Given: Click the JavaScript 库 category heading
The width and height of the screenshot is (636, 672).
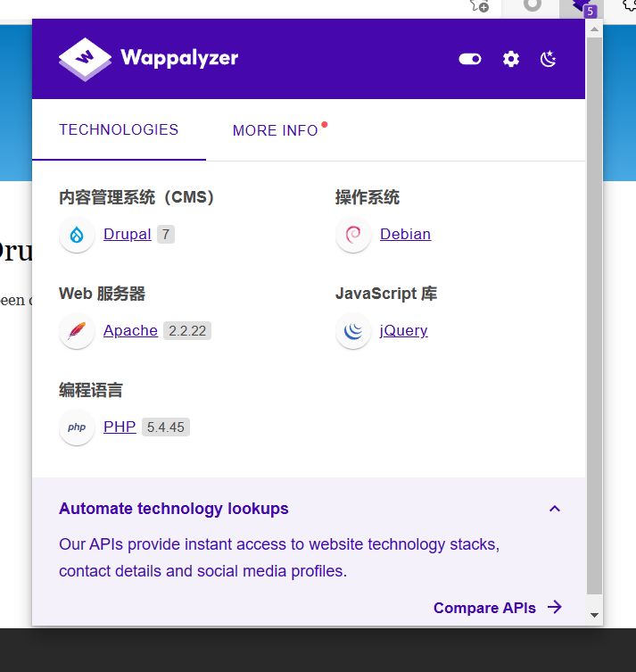Looking at the screenshot, I should 386,294.
